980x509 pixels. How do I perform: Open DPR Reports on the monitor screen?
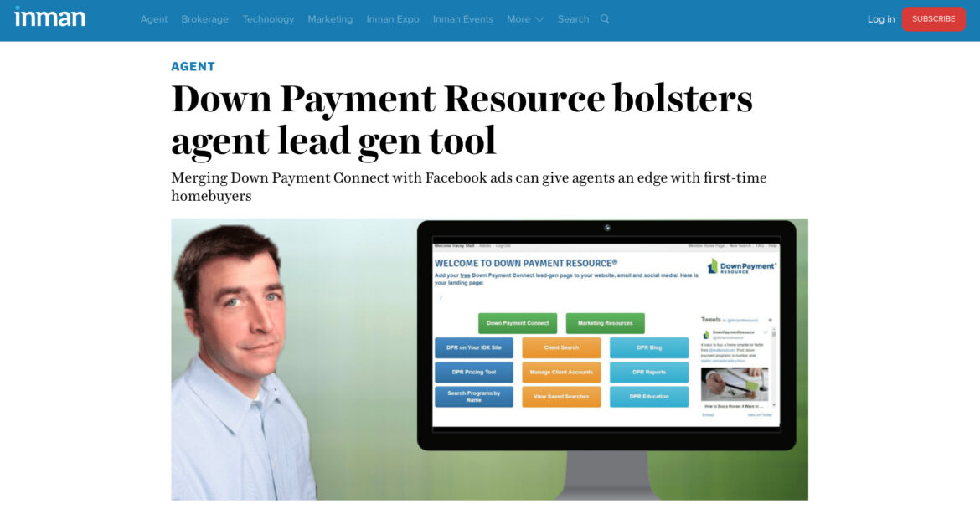click(649, 373)
